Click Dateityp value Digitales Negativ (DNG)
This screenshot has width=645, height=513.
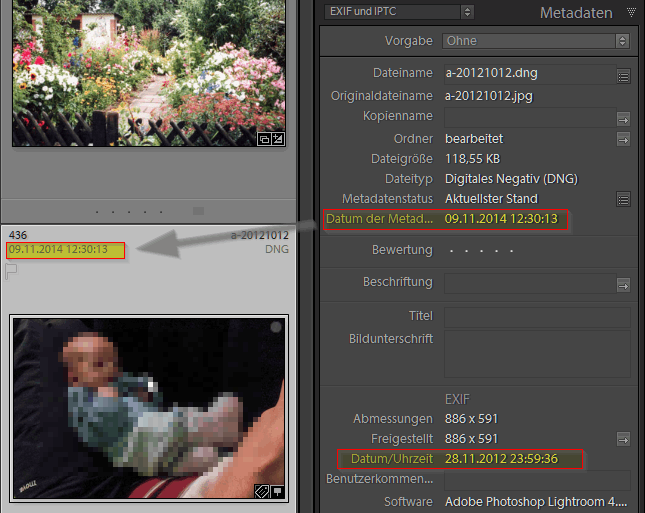511,179
